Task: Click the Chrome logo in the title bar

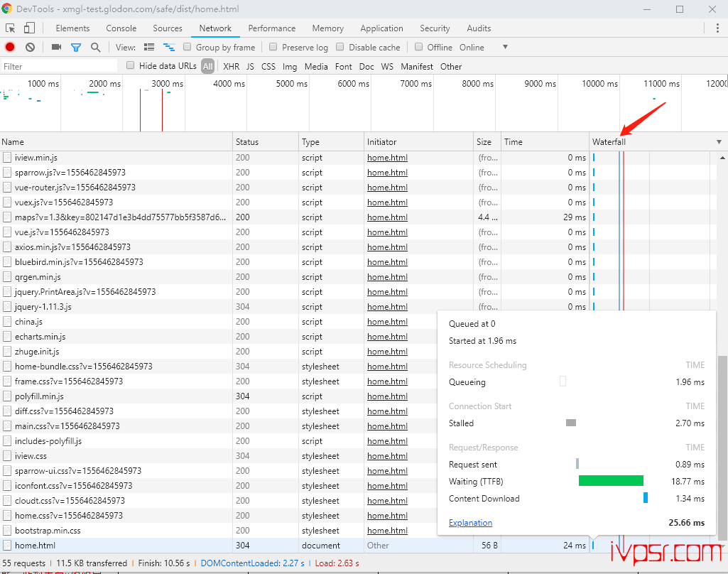Action: (7, 9)
